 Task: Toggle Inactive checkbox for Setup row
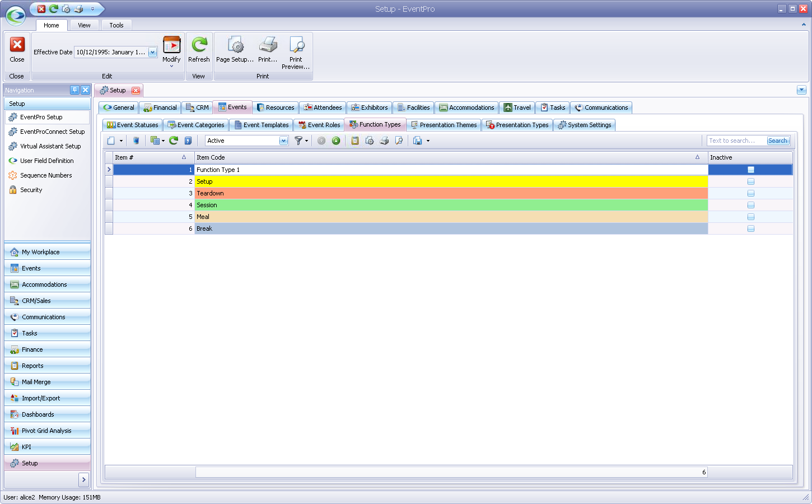pos(751,181)
